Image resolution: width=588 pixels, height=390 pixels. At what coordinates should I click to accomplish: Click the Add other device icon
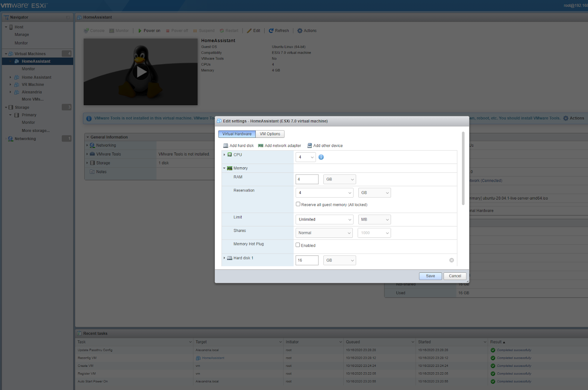click(x=309, y=146)
